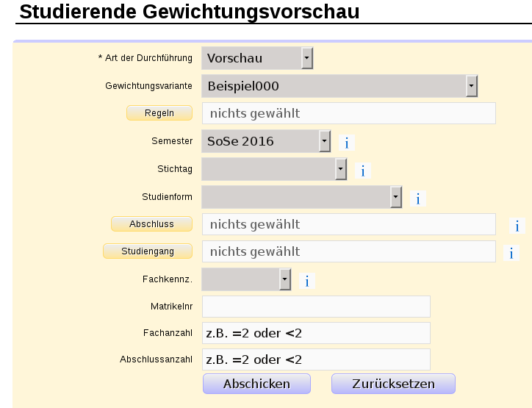Expand the Stichtag dropdown
Viewport: 532px width, 408px height.
pos(273,169)
